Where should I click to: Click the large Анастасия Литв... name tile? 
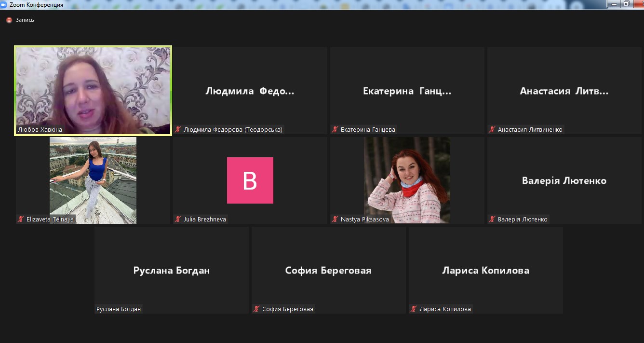pyautogui.click(x=564, y=91)
